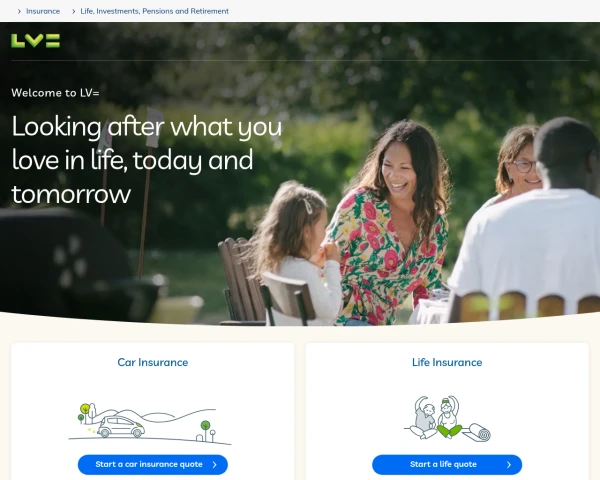This screenshot has width=600, height=480.
Task: Click the chevron before Insurance breadcrumb
Action: coord(19,11)
